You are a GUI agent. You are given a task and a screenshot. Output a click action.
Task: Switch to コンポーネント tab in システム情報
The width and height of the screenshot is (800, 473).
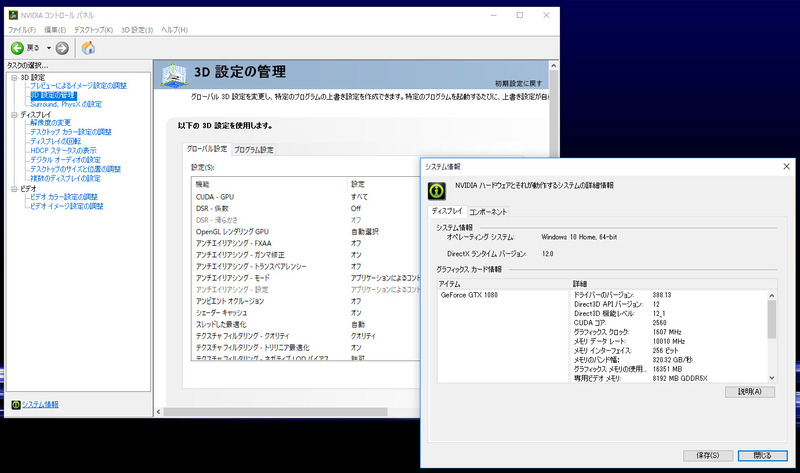click(488, 212)
